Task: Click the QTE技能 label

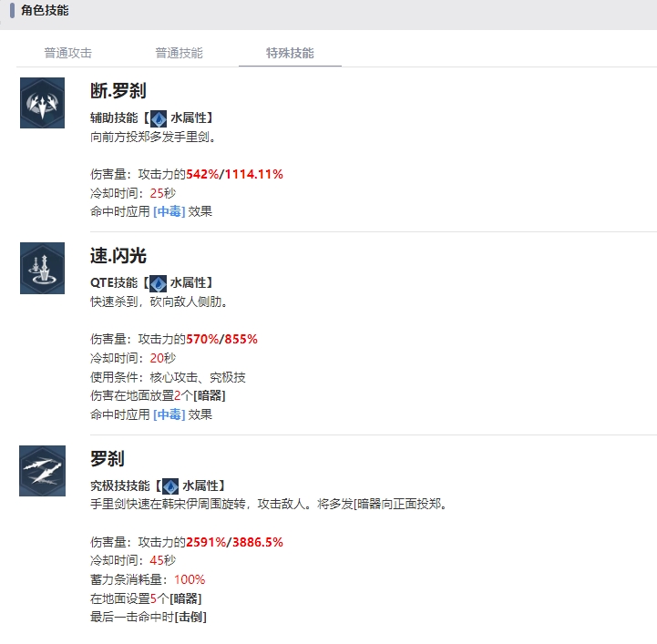Action: [x=114, y=283]
